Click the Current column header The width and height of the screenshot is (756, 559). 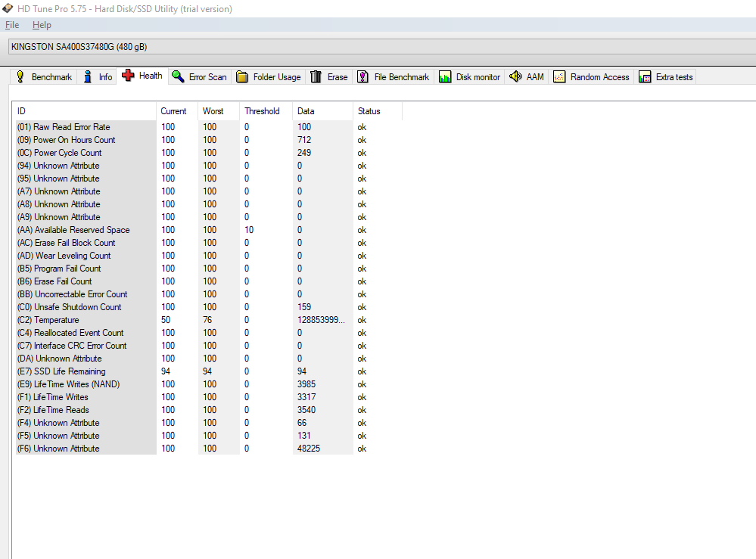coord(176,111)
